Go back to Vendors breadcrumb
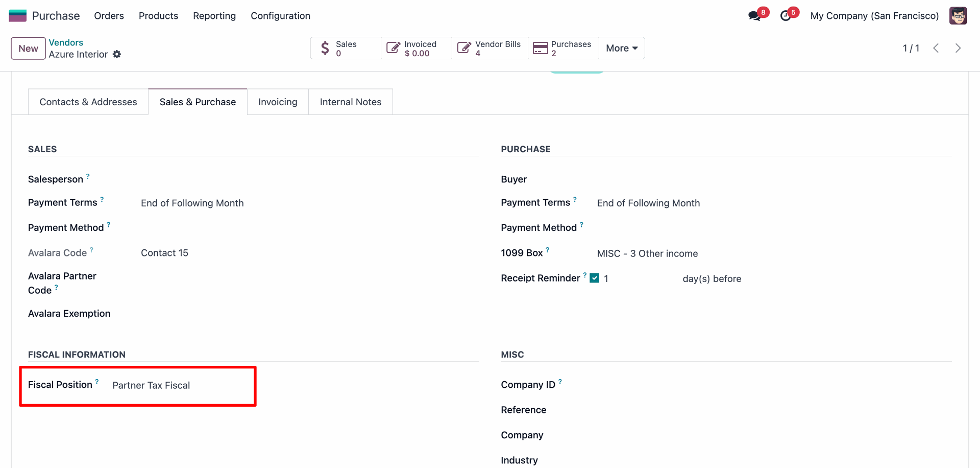The image size is (980, 468). (66, 42)
